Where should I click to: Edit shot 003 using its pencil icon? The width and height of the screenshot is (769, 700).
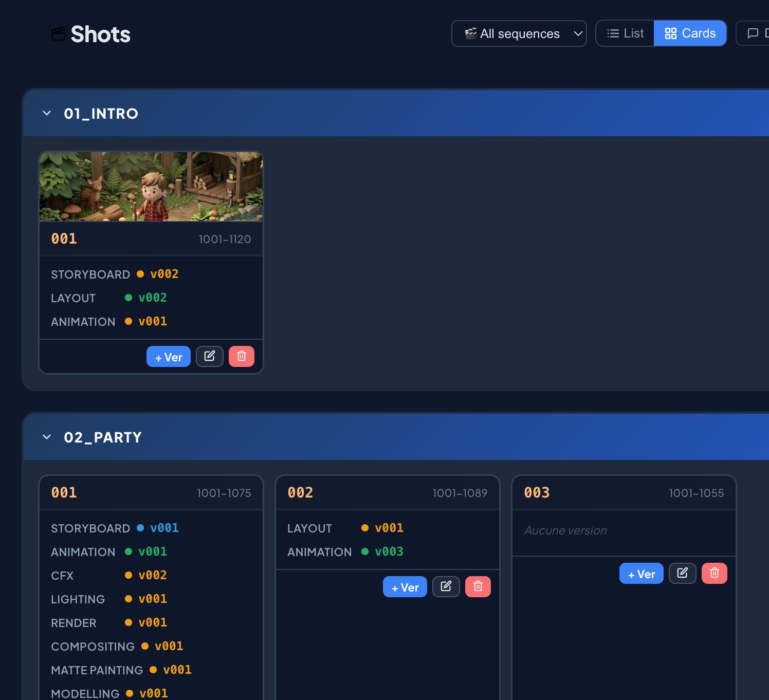[x=682, y=573]
